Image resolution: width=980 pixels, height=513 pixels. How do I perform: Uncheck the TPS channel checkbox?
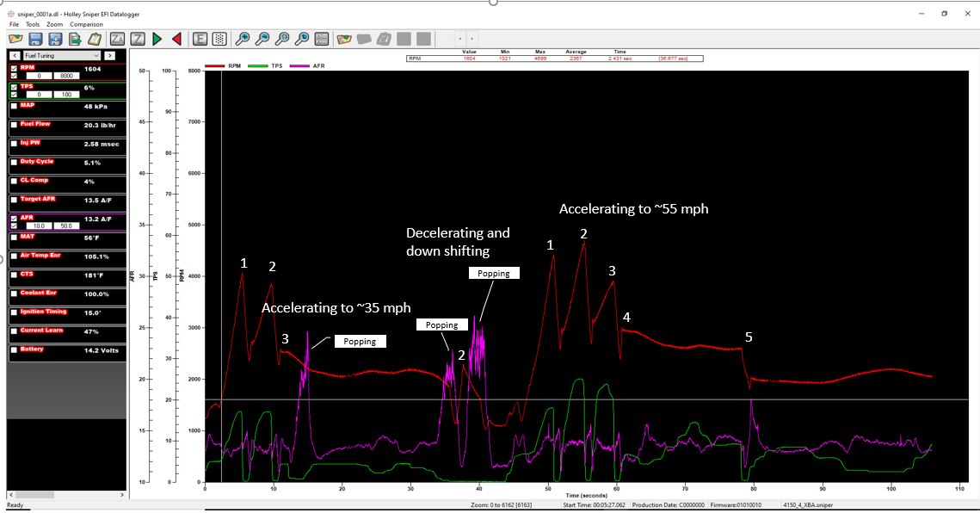point(14,87)
